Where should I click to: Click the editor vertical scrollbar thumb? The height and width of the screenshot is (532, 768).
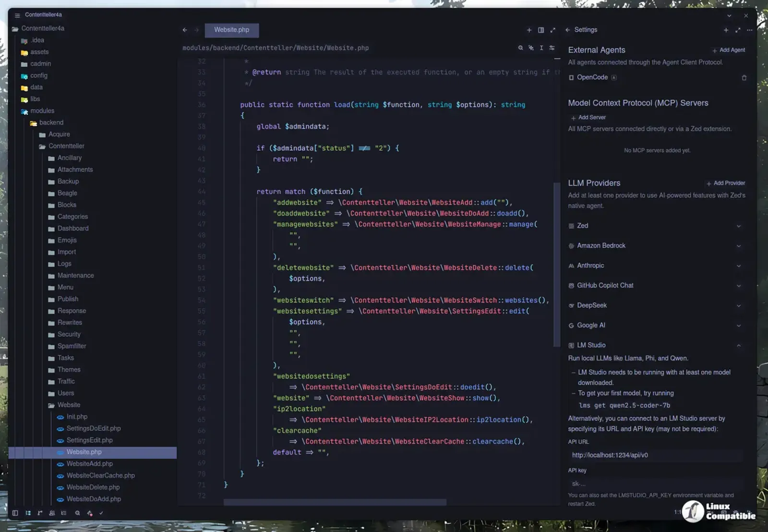pyautogui.click(x=557, y=264)
